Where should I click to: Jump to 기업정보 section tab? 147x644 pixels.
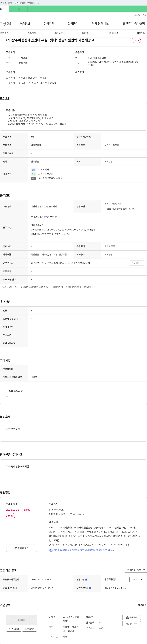(141, 33)
